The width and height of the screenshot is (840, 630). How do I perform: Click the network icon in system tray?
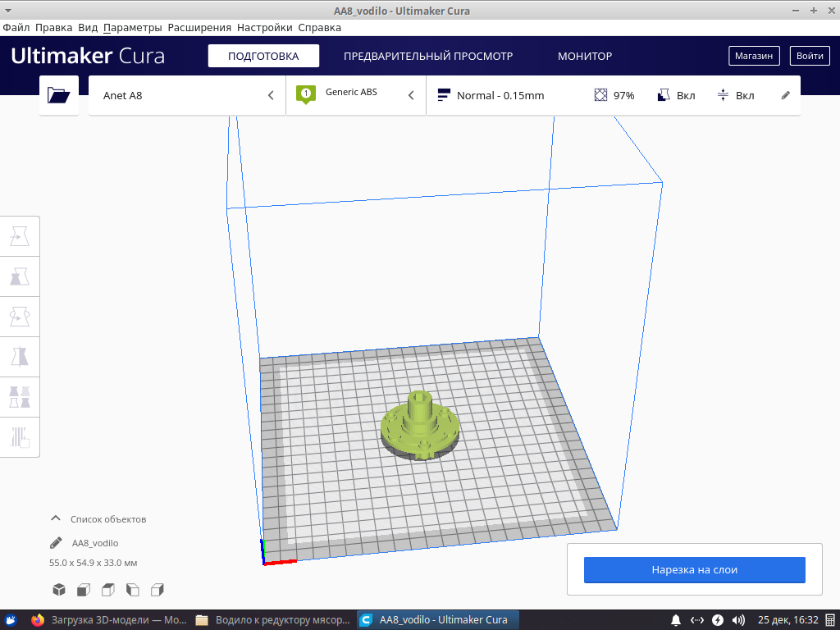697,620
